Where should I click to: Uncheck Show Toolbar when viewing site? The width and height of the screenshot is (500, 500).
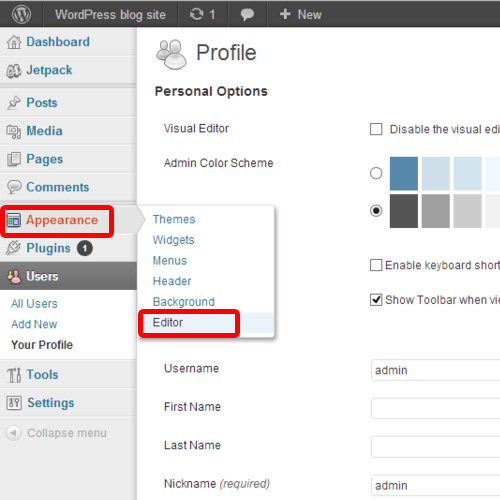[x=376, y=300]
